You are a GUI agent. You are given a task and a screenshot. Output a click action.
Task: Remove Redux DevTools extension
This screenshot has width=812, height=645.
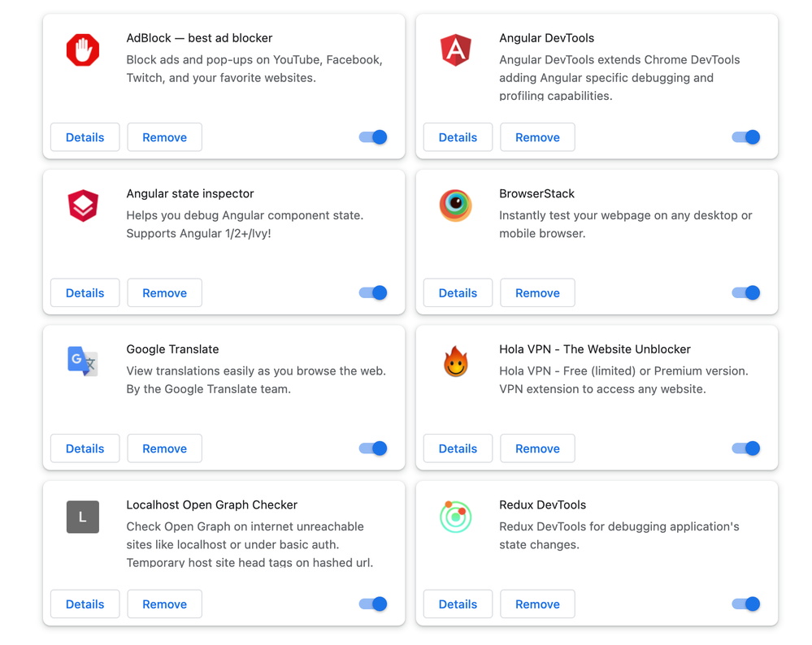(x=537, y=604)
